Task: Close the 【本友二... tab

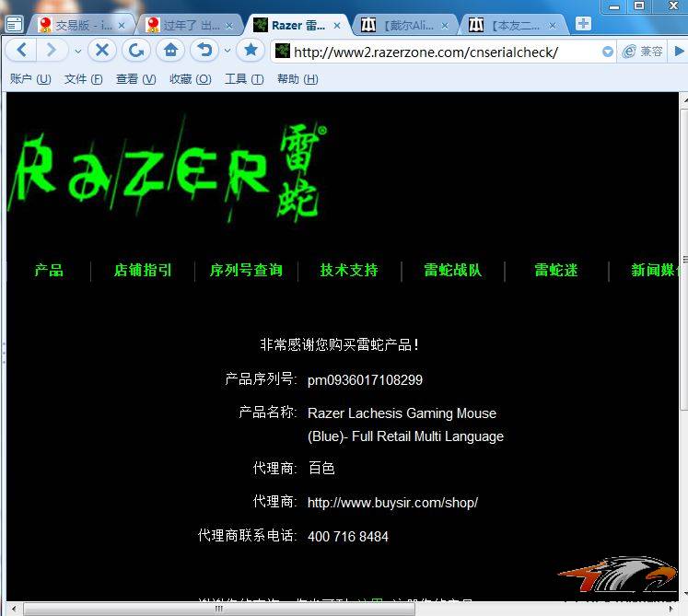Action: click(x=553, y=26)
